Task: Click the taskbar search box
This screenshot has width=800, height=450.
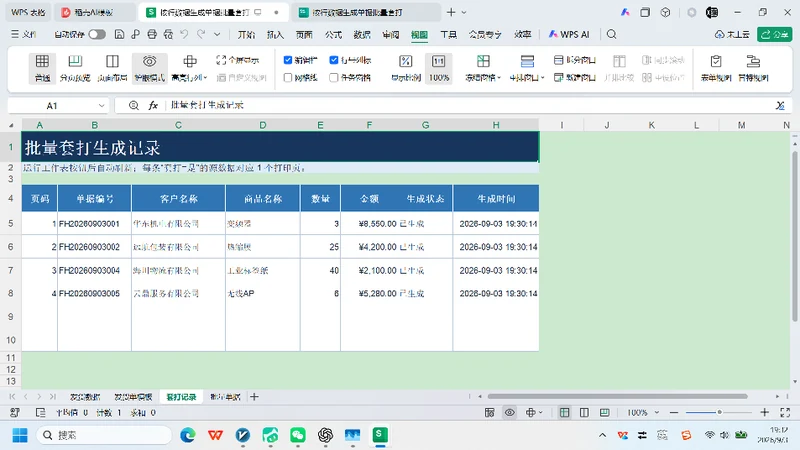Action: click(104, 435)
